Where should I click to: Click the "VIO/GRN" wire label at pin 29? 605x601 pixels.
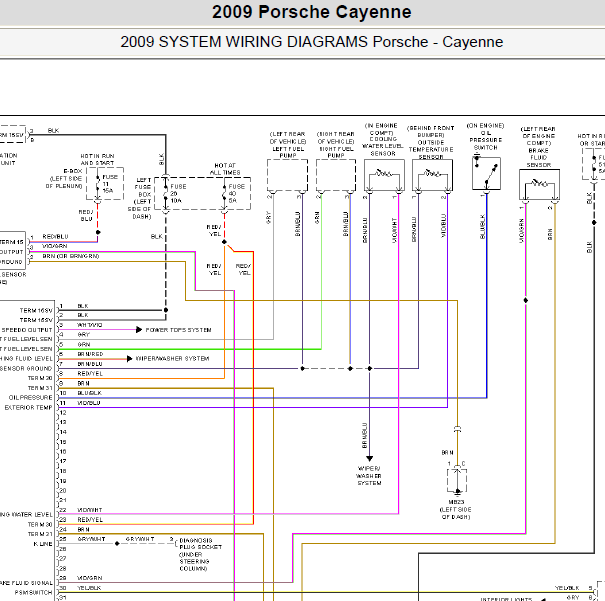click(90, 578)
